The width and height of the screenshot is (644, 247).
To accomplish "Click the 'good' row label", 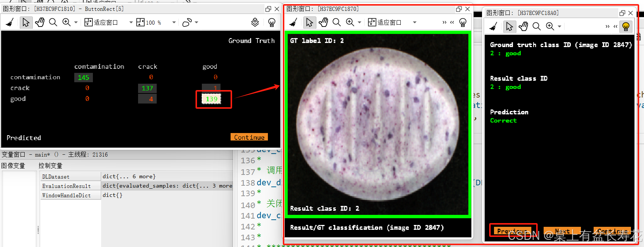I will (18, 99).
